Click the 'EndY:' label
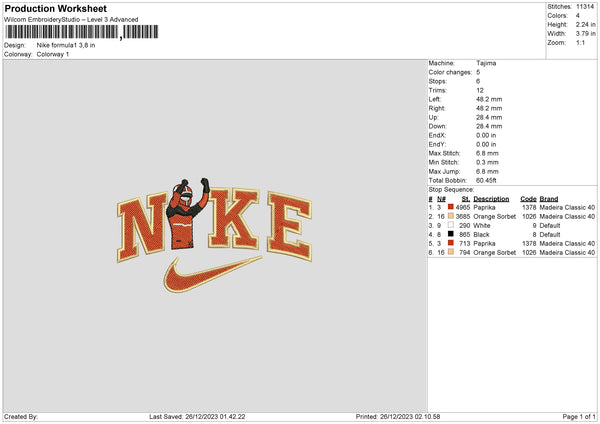This screenshot has height=424, width=600. click(437, 144)
